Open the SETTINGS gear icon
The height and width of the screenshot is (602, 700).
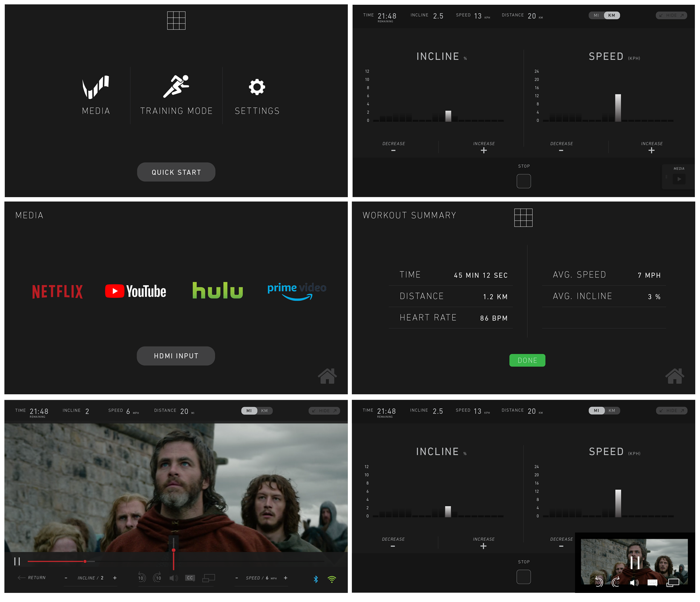pos(257,87)
